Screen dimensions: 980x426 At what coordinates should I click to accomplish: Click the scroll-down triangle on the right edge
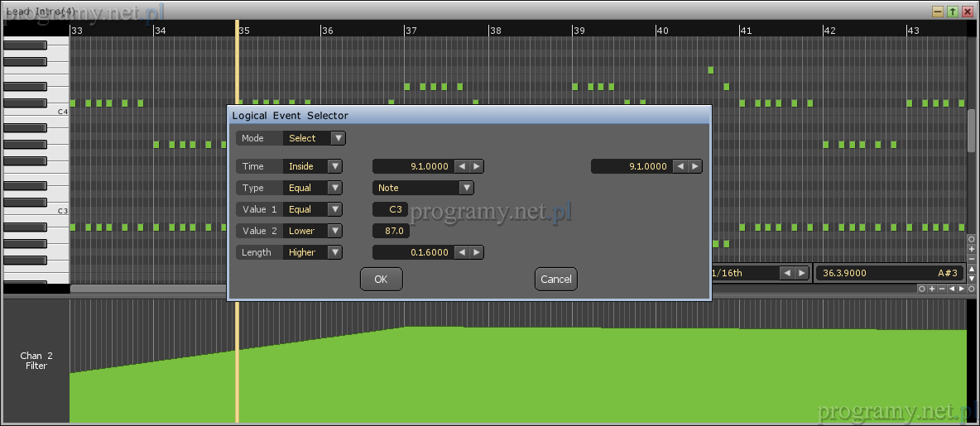click(972, 278)
